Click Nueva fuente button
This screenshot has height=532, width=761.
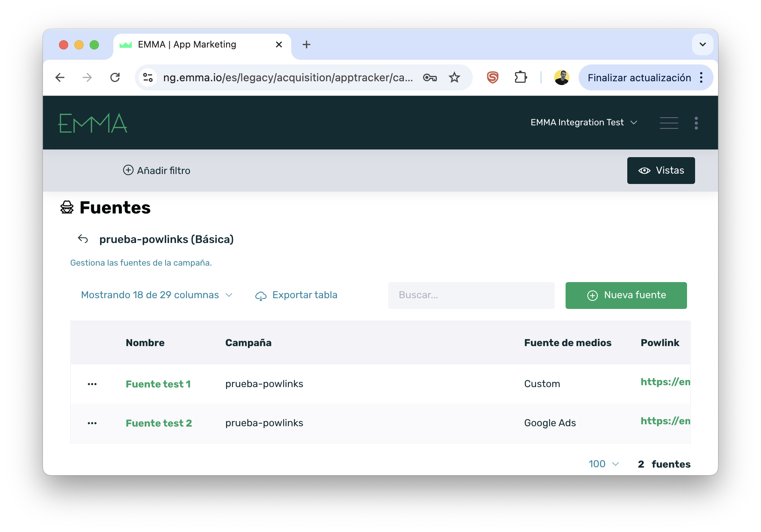coord(626,296)
